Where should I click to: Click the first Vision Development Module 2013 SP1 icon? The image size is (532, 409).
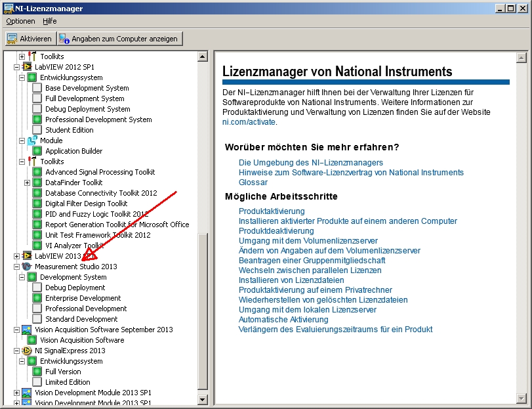(27, 393)
